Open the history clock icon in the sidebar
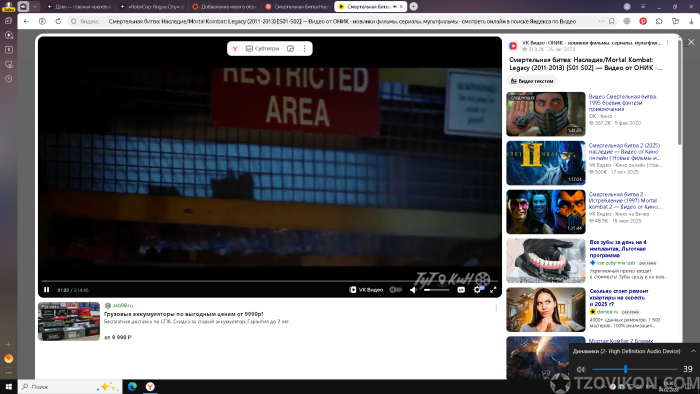The image size is (700, 394). point(8,79)
